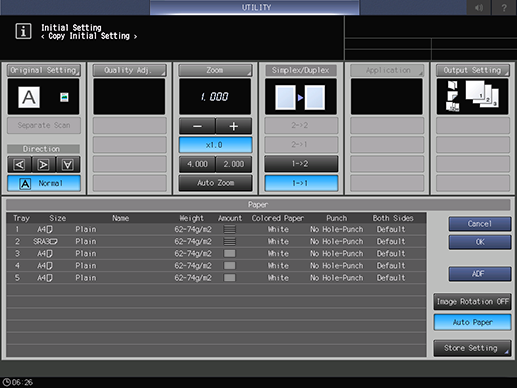Enable Auto Zoom
517x388 pixels.
coord(215,183)
